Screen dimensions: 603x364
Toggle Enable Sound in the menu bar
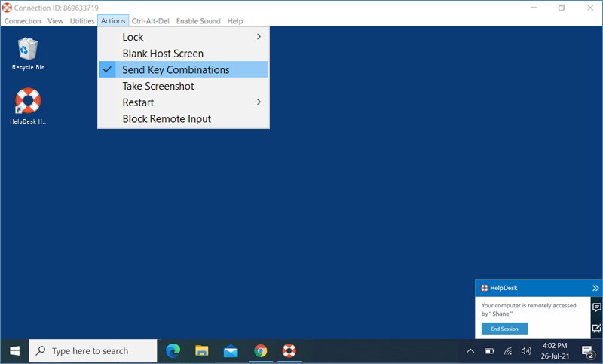(198, 21)
